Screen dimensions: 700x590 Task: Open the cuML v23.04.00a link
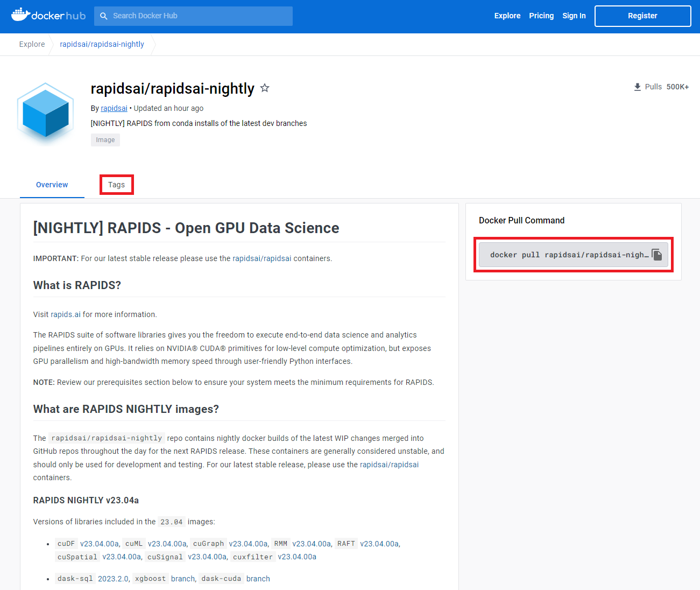click(167, 544)
